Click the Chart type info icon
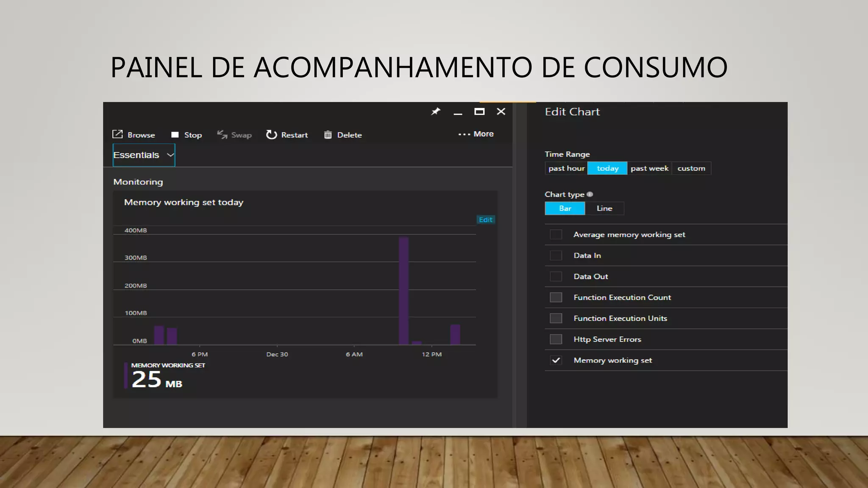This screenshot has height=488, width=868. pyautogui.click(x=590, y=194)
